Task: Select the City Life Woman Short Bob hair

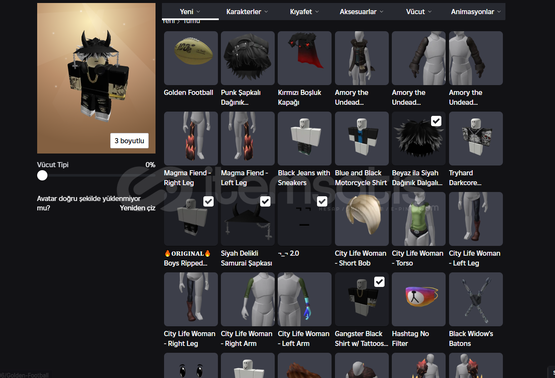Action: pos(362,219)
